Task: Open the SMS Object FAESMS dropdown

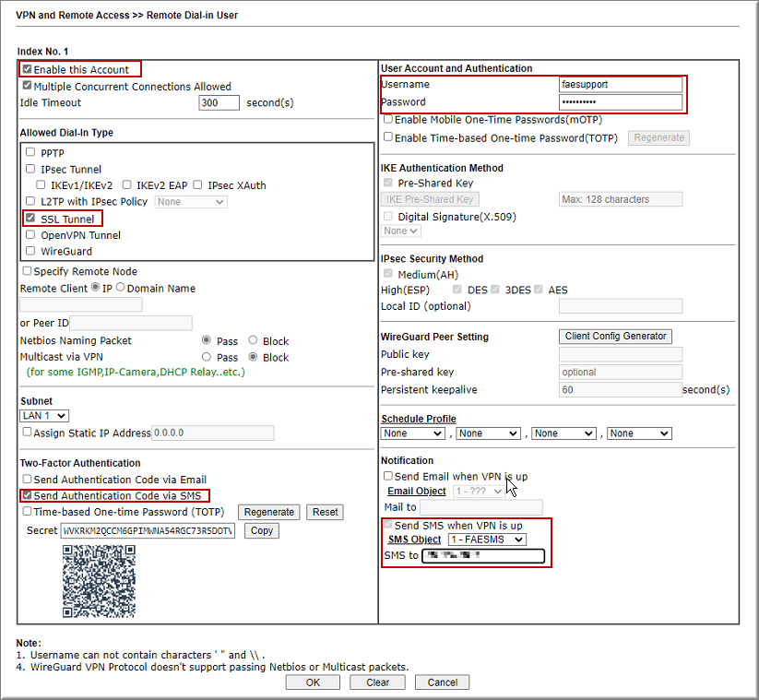Action: click(488, 540)
